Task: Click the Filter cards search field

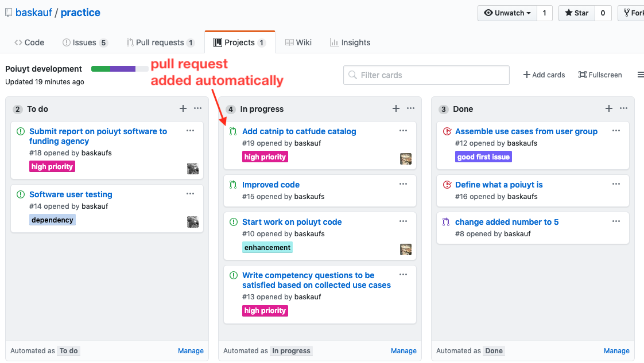Action: (426, 75)
